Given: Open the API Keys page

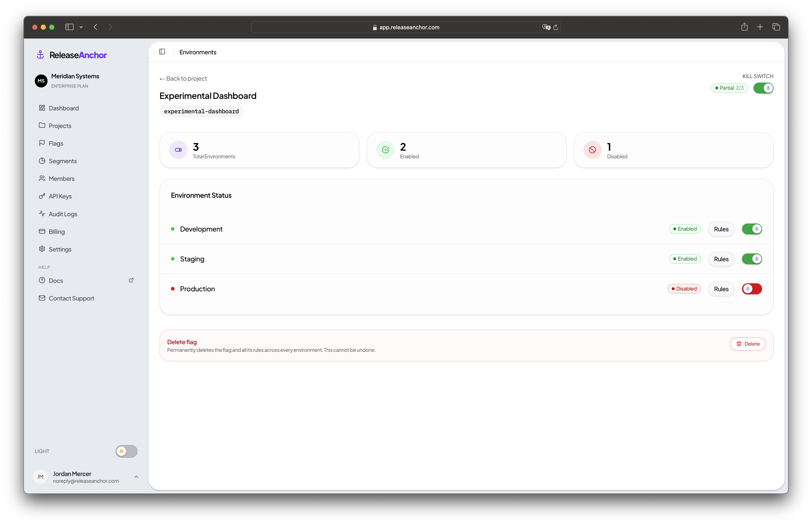Looking at the screenshot, I should pos(86,196).
